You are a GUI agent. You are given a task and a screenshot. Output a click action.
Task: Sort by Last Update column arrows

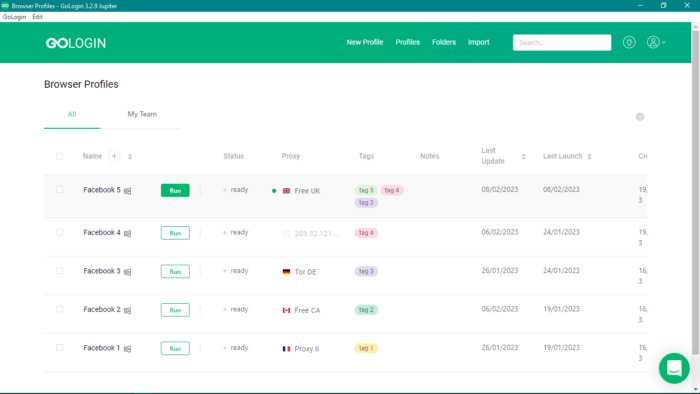point(524,156)
